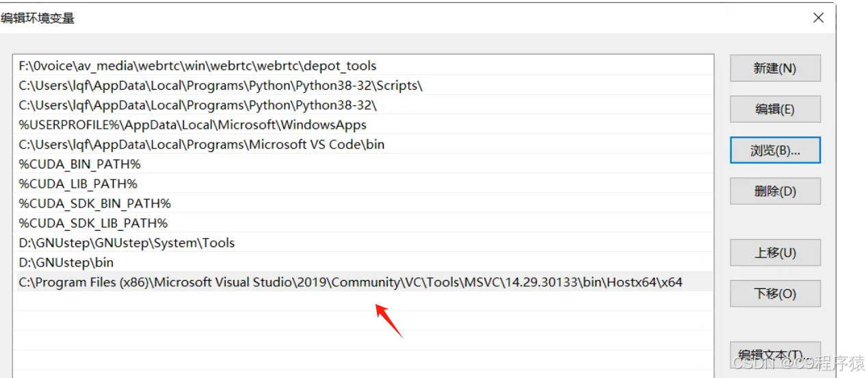This screenshot has height=378, width=868.
Task: Select the Python\Python38-32\ path entry
Action: click(365, 105)
